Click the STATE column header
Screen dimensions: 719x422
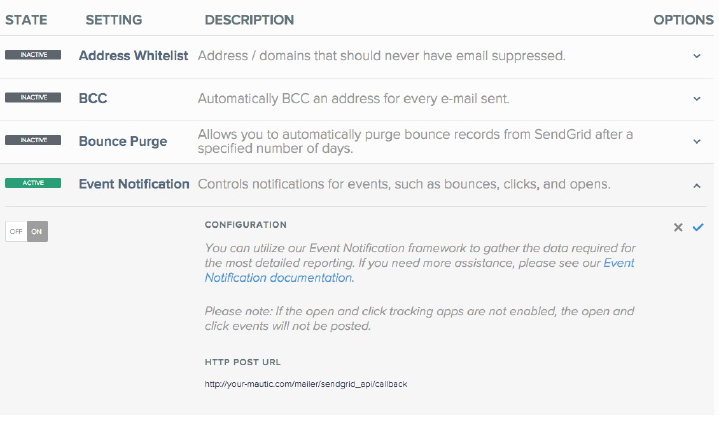tap(27, 20)
